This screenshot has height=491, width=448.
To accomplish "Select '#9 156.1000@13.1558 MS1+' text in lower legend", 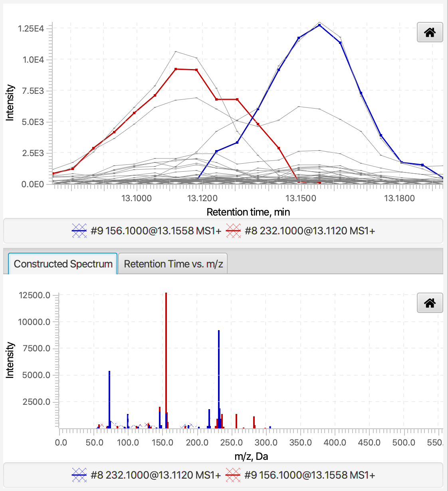I will [309, 475].
